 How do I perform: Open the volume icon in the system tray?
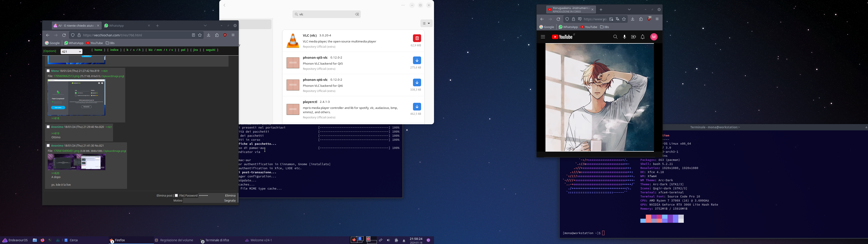click(x=388, y=240)
